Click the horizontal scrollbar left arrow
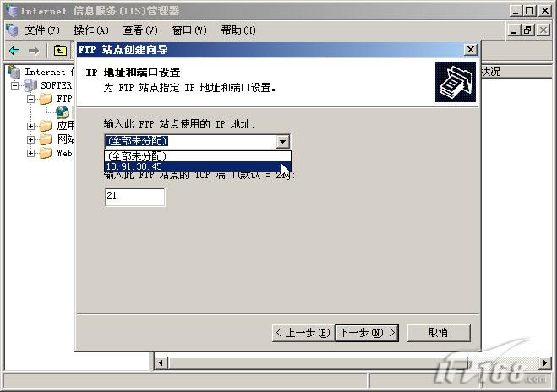 161,362
